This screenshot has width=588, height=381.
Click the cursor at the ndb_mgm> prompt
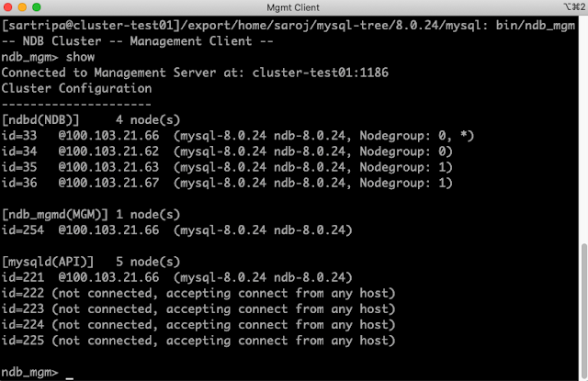click(x=70, y=377)
